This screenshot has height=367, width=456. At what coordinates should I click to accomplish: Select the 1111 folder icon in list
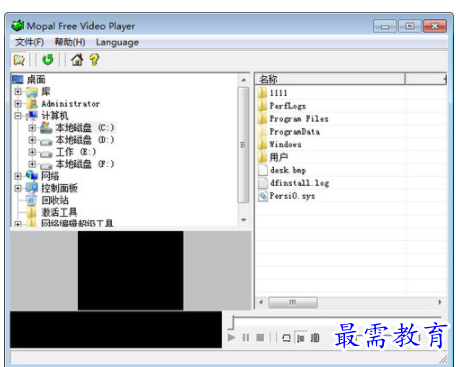pos(263,93)
